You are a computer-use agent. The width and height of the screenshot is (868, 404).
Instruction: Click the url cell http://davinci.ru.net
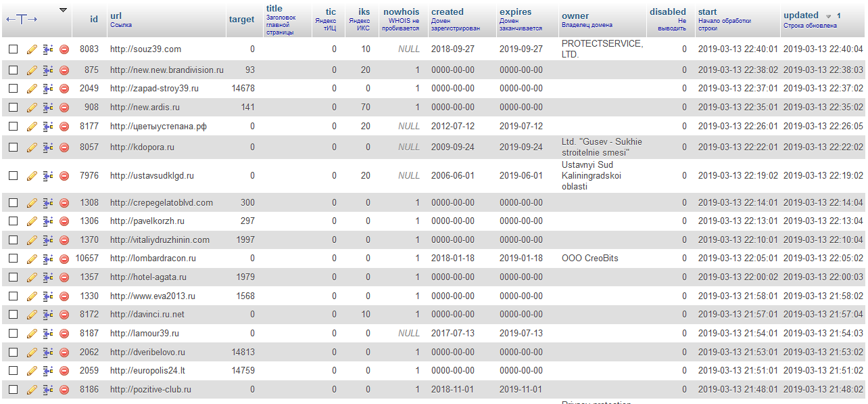tap(147, 315)
